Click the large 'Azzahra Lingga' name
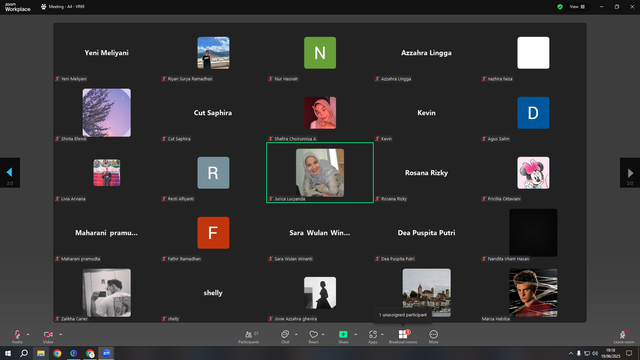Viewport: 640px width, 360px height. click(426, 53)
